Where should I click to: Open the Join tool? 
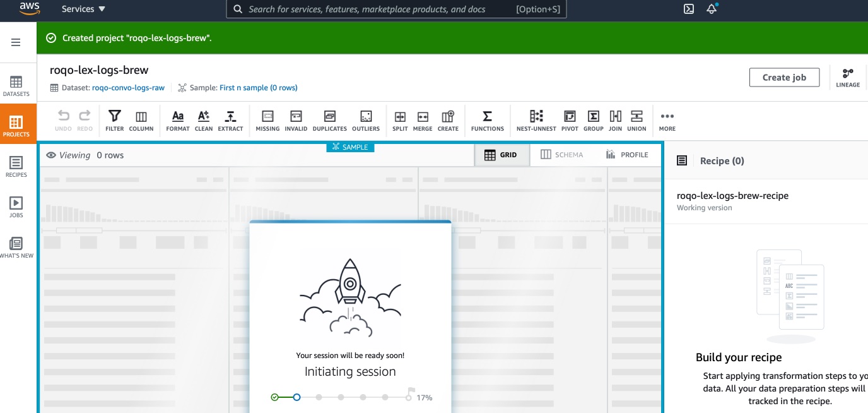pyautogui.click(x=616, y=120)
